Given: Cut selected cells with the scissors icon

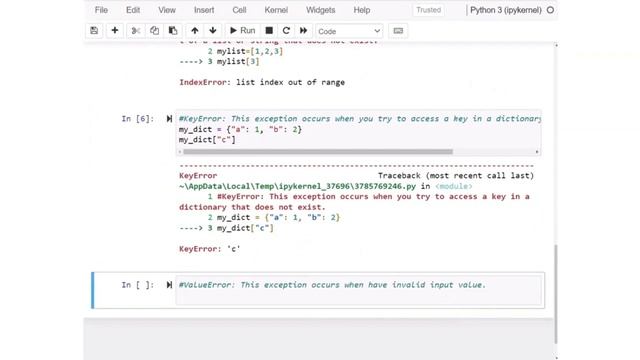Looking at the screenshot, I should pos(136,31).
